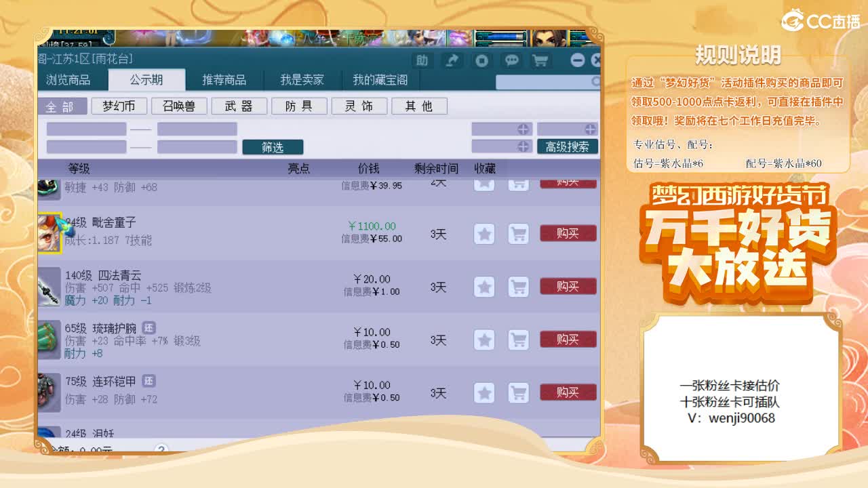Screen dimensions: 868x488
Task: Favorite the 连环铠甲 listing with star
Action: [484, 392]
